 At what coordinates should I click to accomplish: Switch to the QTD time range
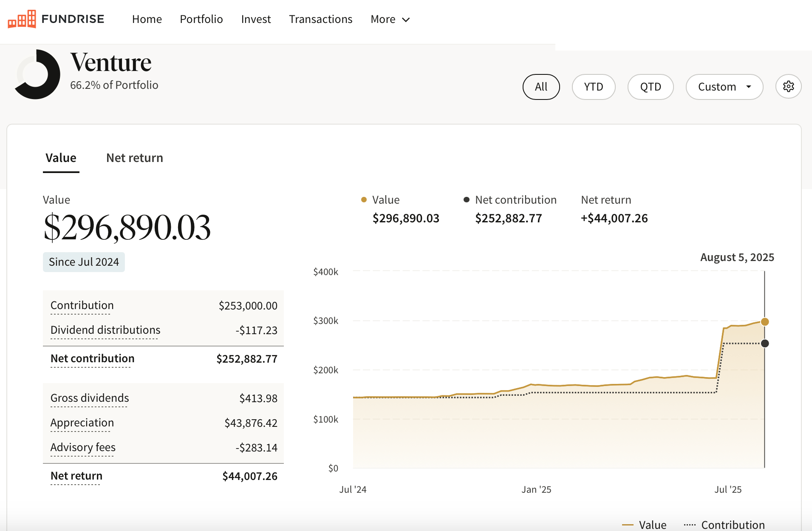651,87
